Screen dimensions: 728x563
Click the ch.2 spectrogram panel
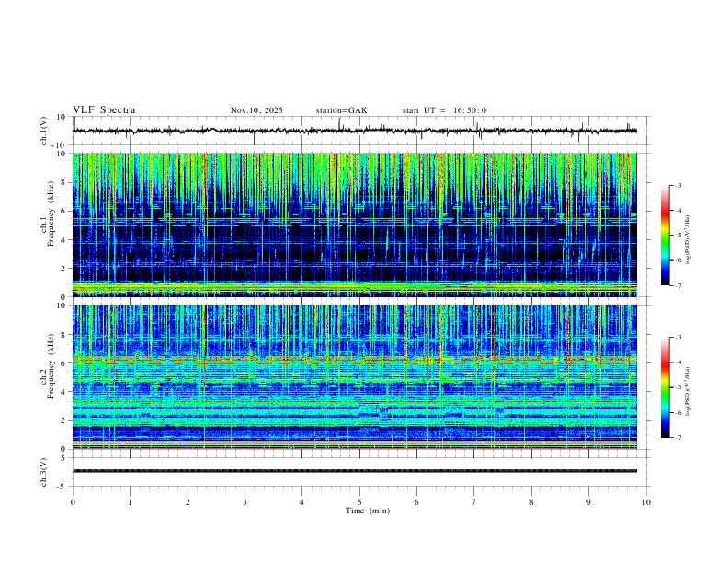pyautogui.click(x=355, y=377)
